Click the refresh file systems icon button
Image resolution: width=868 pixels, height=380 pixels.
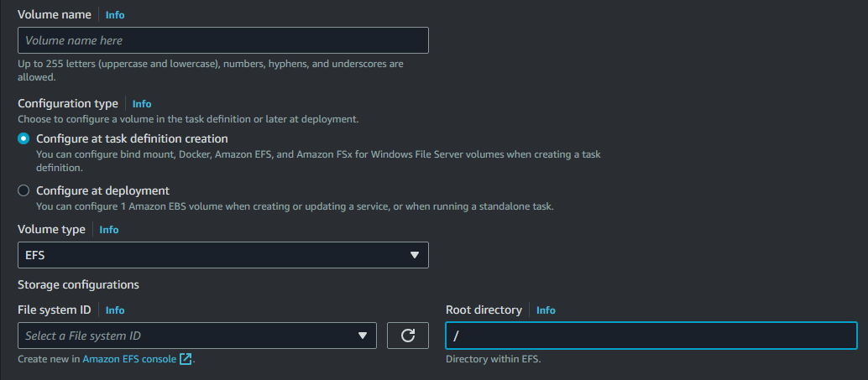click(x=408, y=336)
